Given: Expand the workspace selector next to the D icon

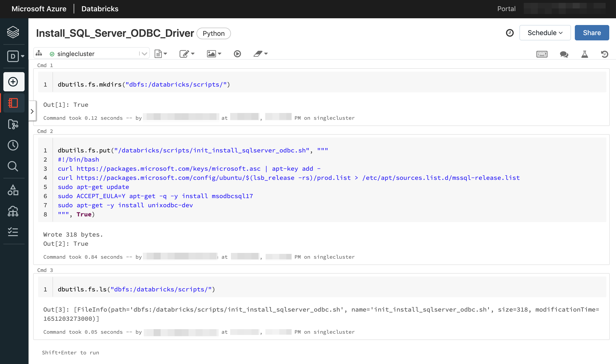Looking at the screenshot, I should coord(22,56).
